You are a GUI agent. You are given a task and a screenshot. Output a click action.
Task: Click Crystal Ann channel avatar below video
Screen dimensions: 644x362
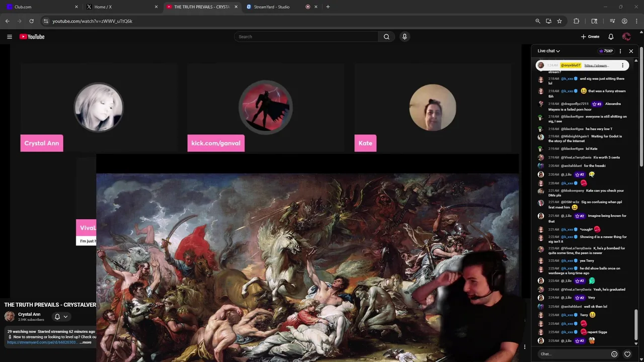(10, 316)
